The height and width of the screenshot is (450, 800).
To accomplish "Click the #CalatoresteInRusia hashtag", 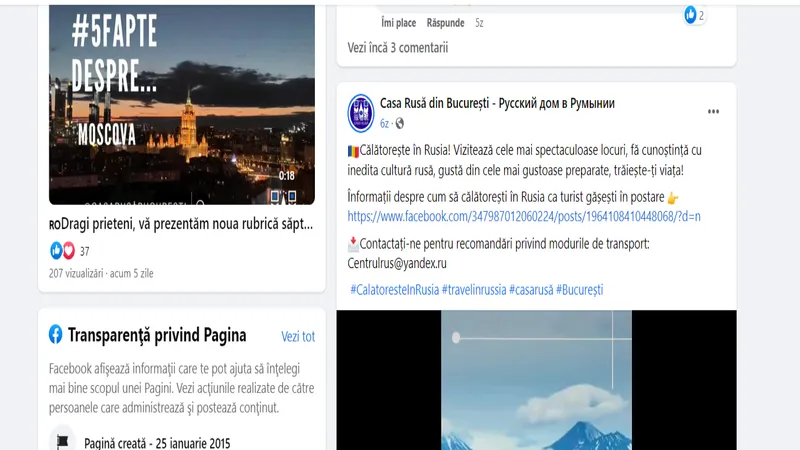I will (x=394, y=290).
